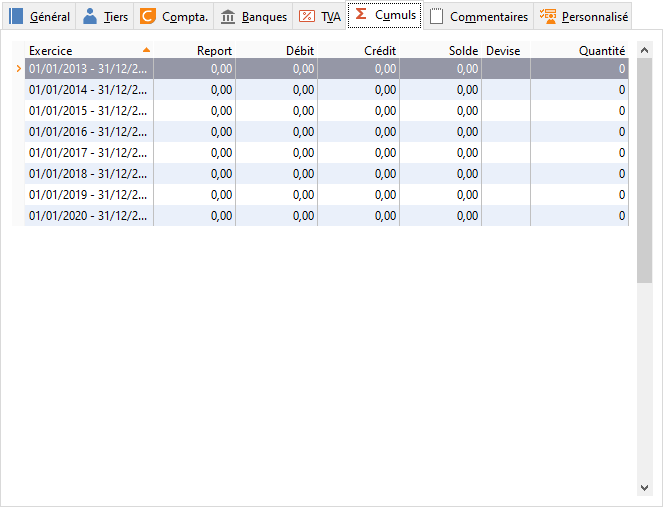This screenshot has width=663, height=507.
Task: Click Report value for 01/01/2020 row
Action: click(222, 216)
